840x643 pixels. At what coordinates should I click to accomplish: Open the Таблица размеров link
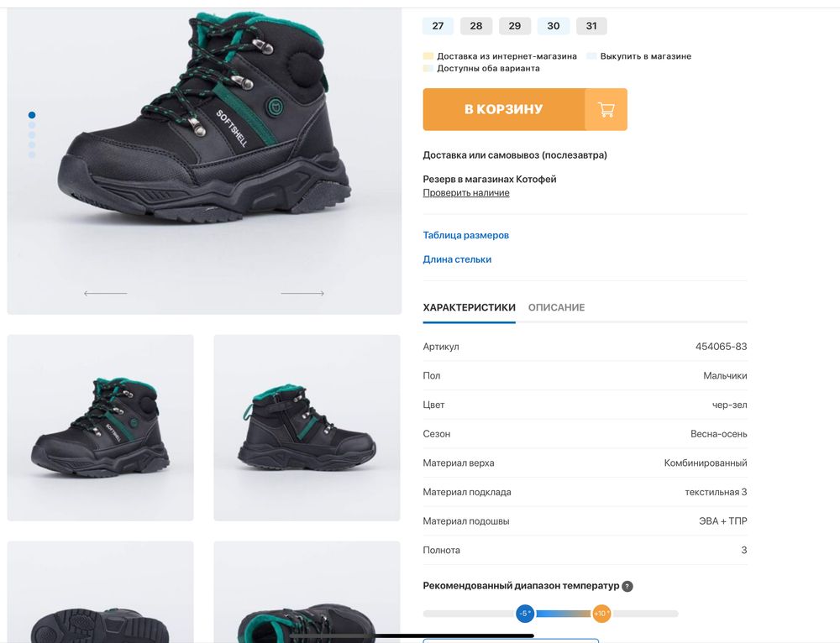click(x=465, y=236)
